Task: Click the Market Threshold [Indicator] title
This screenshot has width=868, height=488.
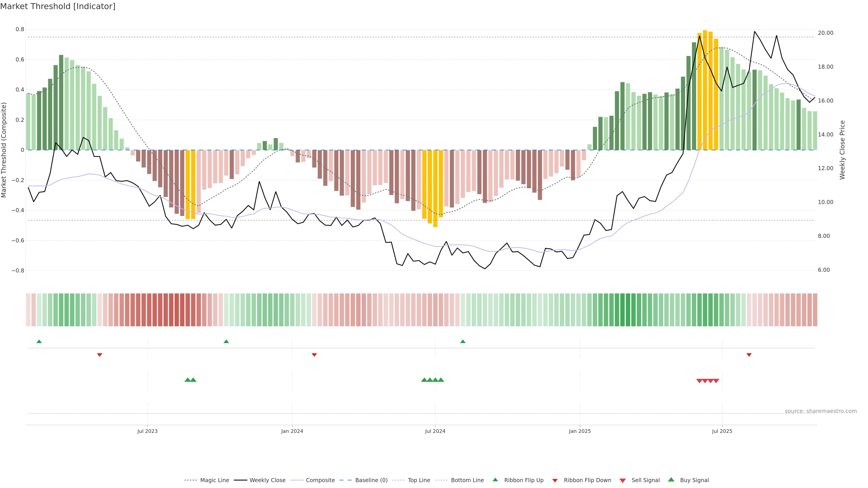Action: click(x=58, y=6)
